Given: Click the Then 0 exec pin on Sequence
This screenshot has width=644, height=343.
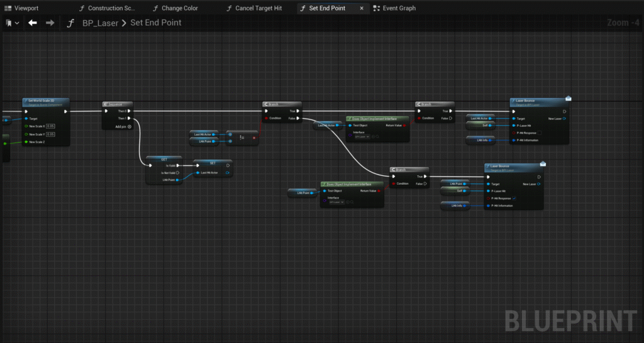Looking at the screenshot, I should [x=129, y=111].
